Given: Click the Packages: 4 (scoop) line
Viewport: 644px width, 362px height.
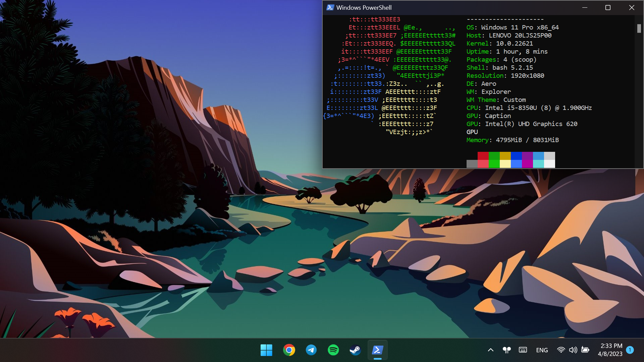Looking at the screenshot, I should click(501, 60).
